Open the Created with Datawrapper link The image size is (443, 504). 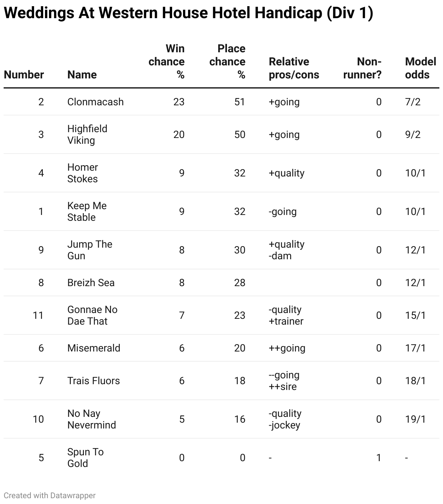point(50,495)
